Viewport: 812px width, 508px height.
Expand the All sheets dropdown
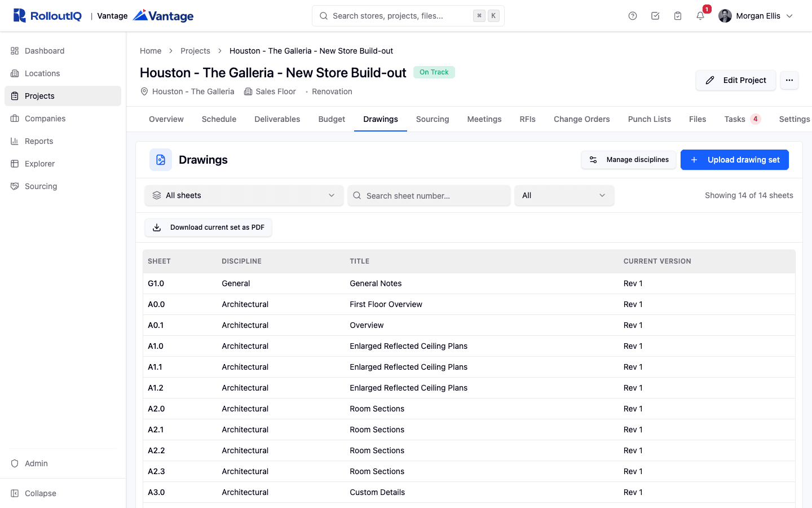point(244,195)
